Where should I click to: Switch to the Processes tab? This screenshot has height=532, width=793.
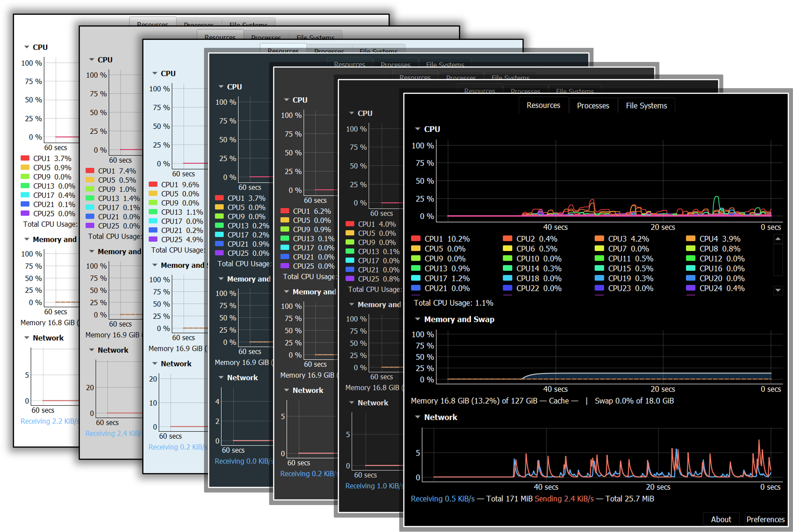pos(592,106)
